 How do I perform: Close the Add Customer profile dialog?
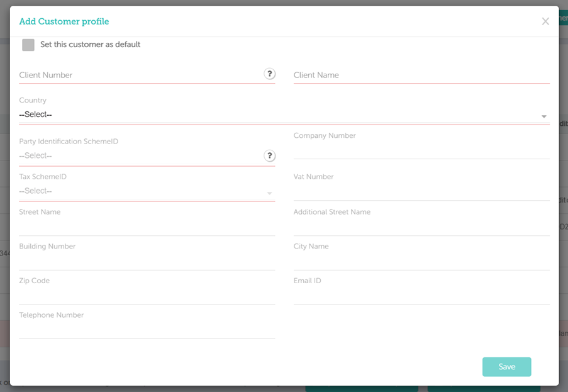[x=545, y=21]
